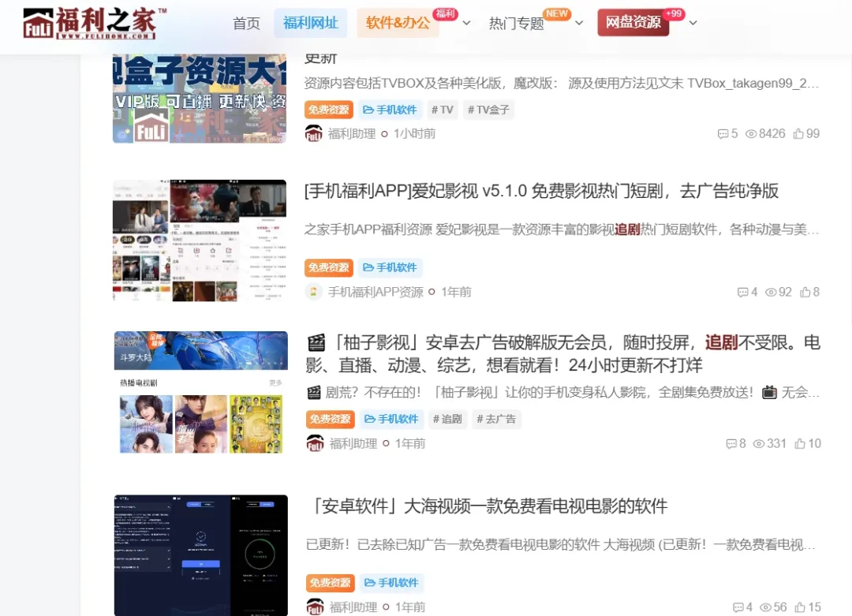Click 福利助理 avatar on 柚子影视 post

315,443
